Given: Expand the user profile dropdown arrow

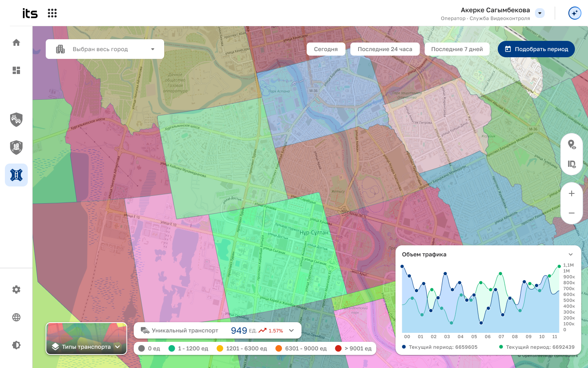Looking at the screenshot, I should point(540,13).
